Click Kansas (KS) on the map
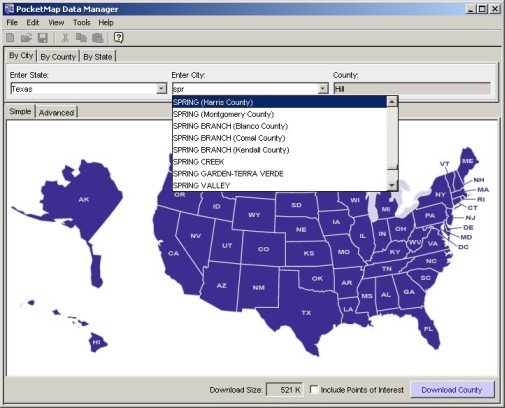Screen dimensions: 505x408 (x=309, y=253)
